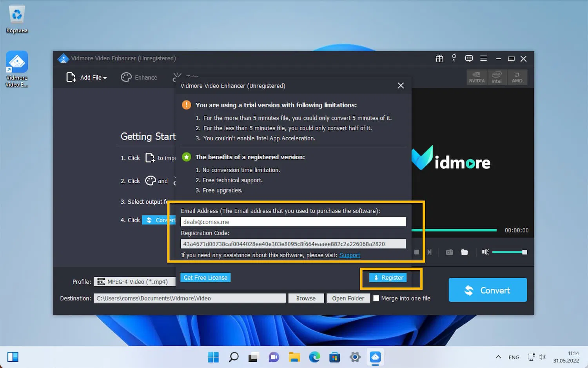The width and height of the screenshot is (588, 368).
Task: Open the Recycle Bin desktop icon
Action: (17, 19)
